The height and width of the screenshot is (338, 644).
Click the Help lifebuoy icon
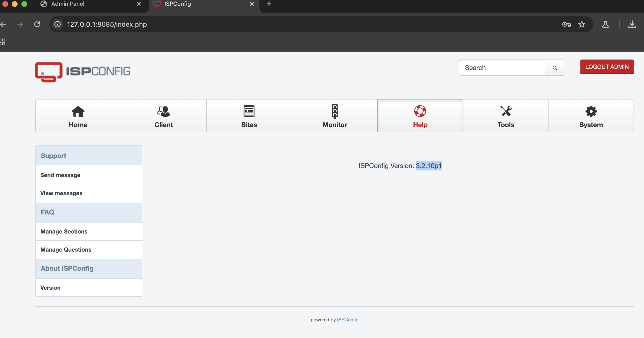pyautogui.click(x=420, y=111)
